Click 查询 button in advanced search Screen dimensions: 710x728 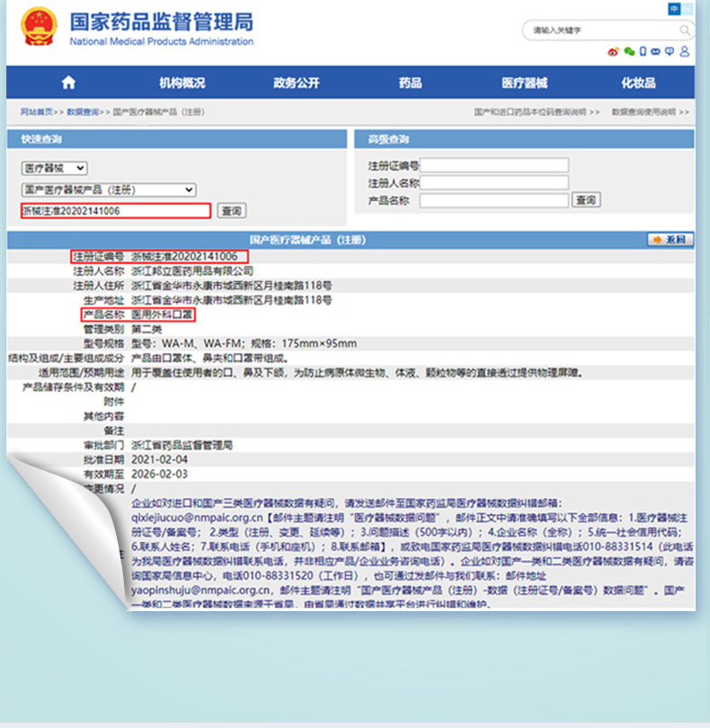click(x=586, y=200)
